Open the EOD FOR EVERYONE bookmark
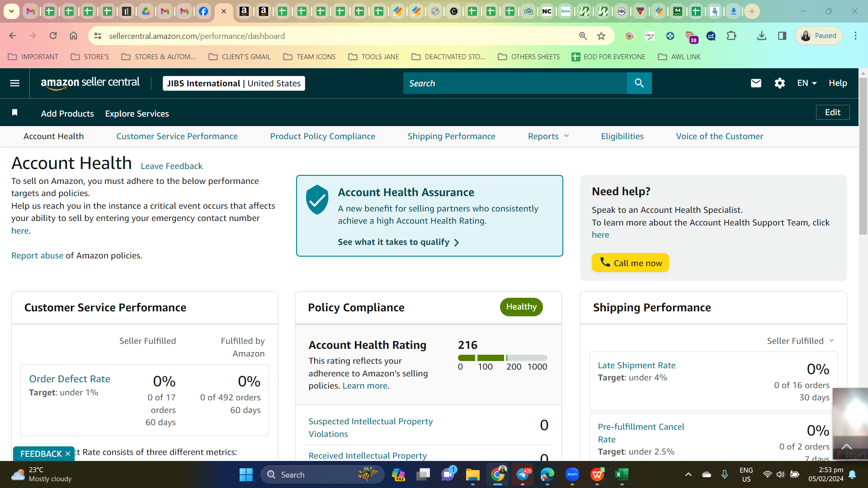 [609, 56]
